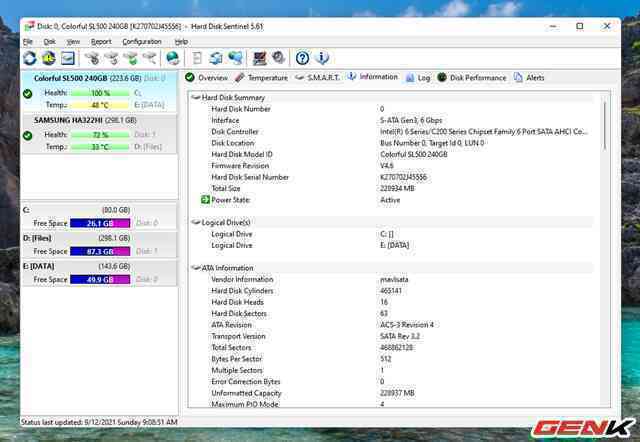Click the green status check beside SAMSUNG HA322HI

click(27, 135)
